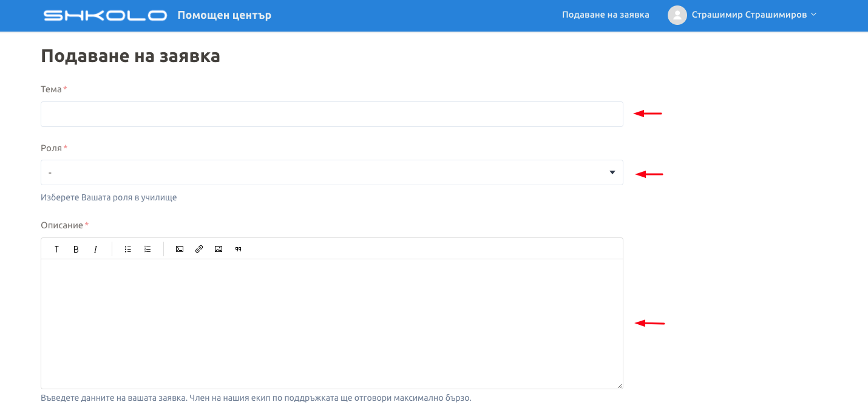Click the Роля dropdown arrow
Viewport: 868px width, 419px height.
[612, 172]
